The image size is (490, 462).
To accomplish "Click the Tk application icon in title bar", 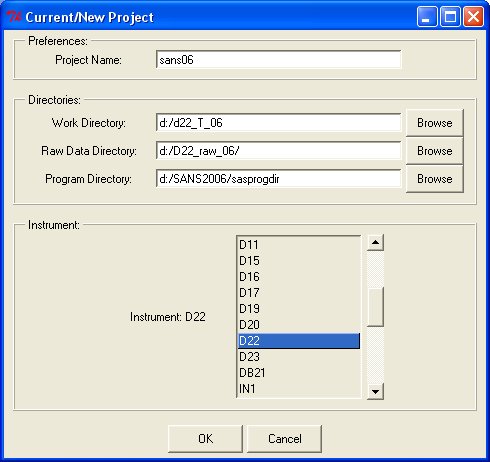I will (x=14, y=16).
